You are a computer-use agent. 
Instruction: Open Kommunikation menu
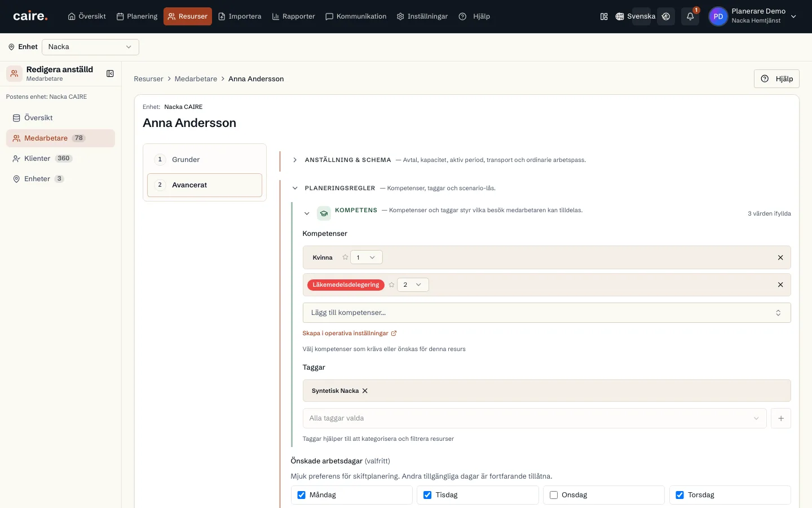(356, 16)
